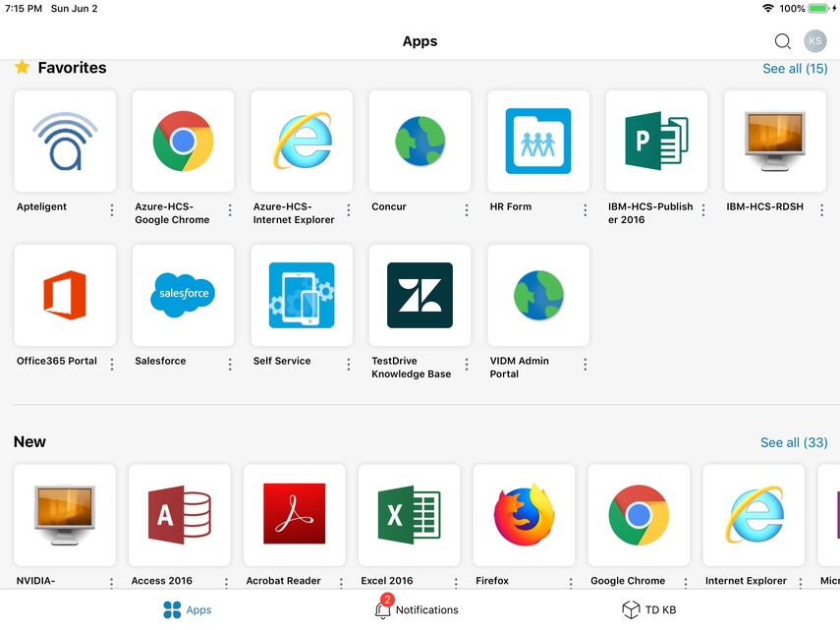Launch the HR Form app
Screen dimensions: 840x630
(x=537, y=141)
